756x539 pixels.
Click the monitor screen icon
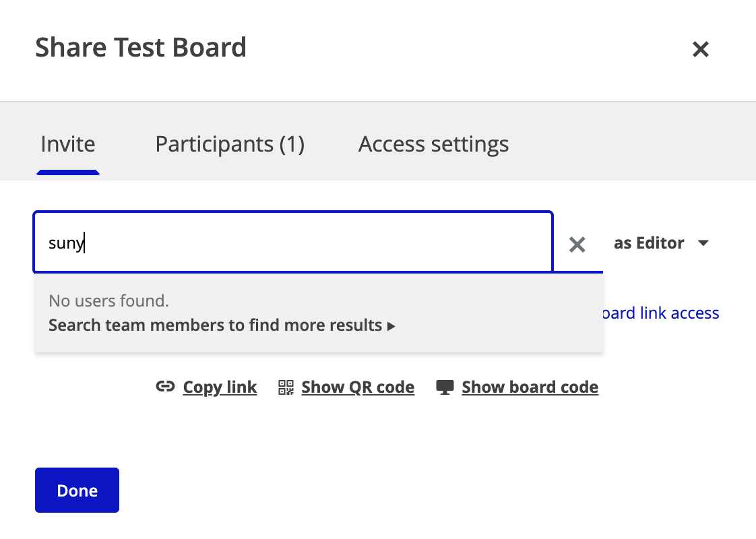(445, 387)
